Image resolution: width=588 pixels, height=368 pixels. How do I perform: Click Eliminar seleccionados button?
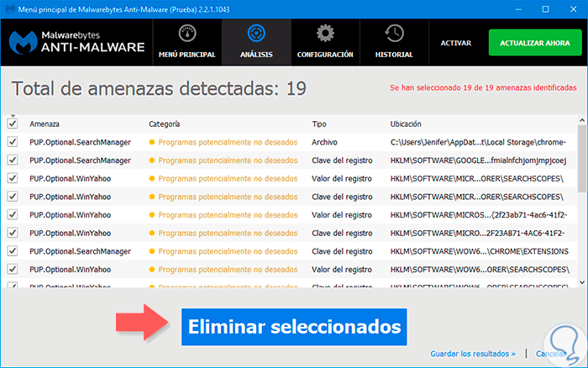(x=294, y=327)
